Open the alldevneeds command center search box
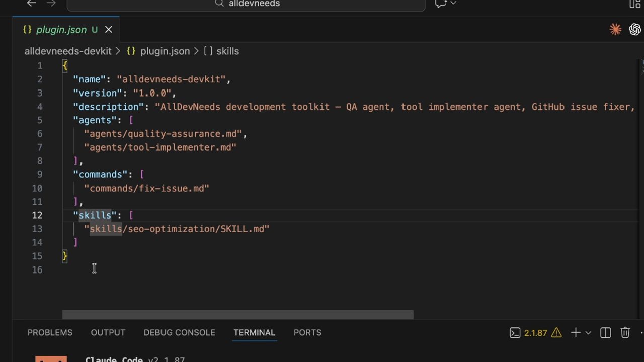Viewport: 644px width, 362px height. pyautogui.click(x=246, y=4)
